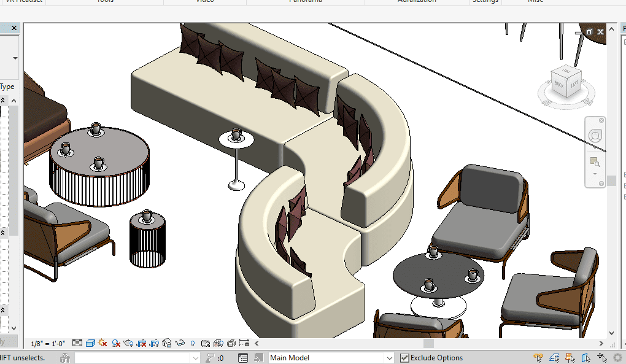Click the Select Pinned Elements icon
Image resolution: width=626 pixels, height=364 pixels.
[x=570, y=358]
